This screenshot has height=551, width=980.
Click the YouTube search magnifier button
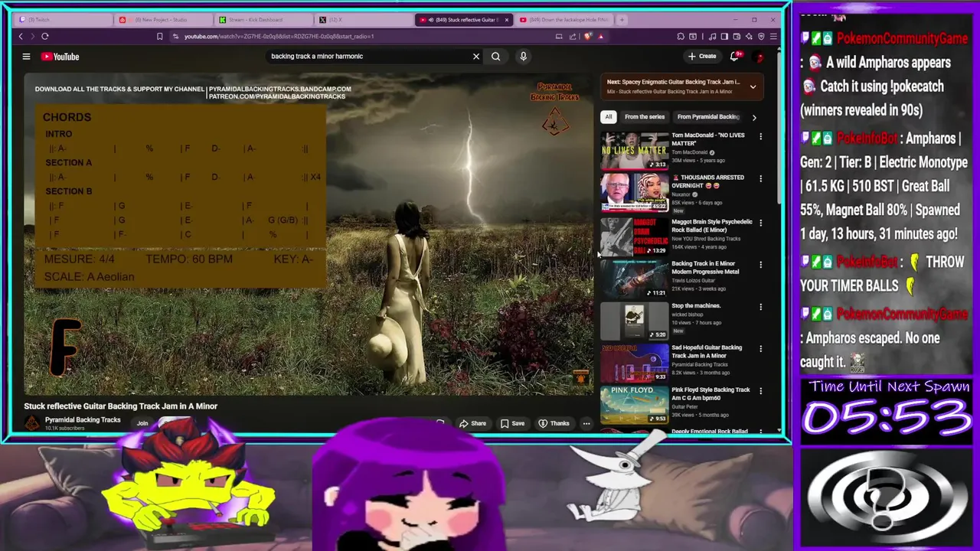click(496, 56)
